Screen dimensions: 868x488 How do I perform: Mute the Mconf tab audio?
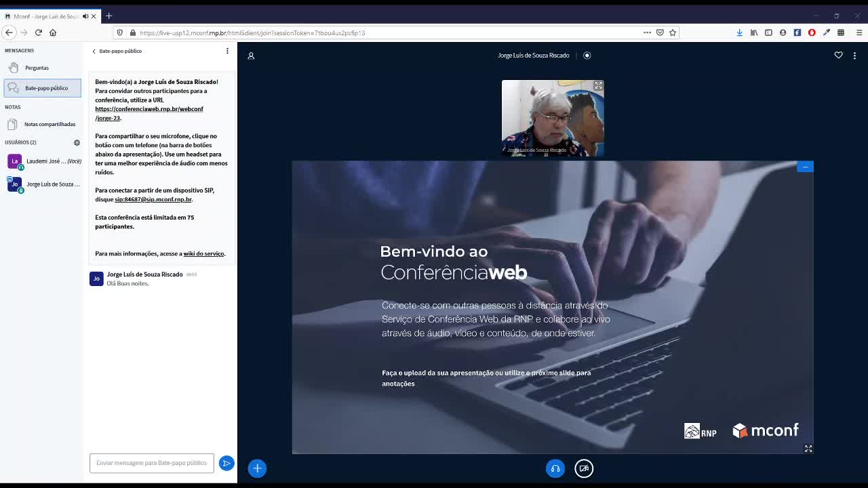(85, 16)
